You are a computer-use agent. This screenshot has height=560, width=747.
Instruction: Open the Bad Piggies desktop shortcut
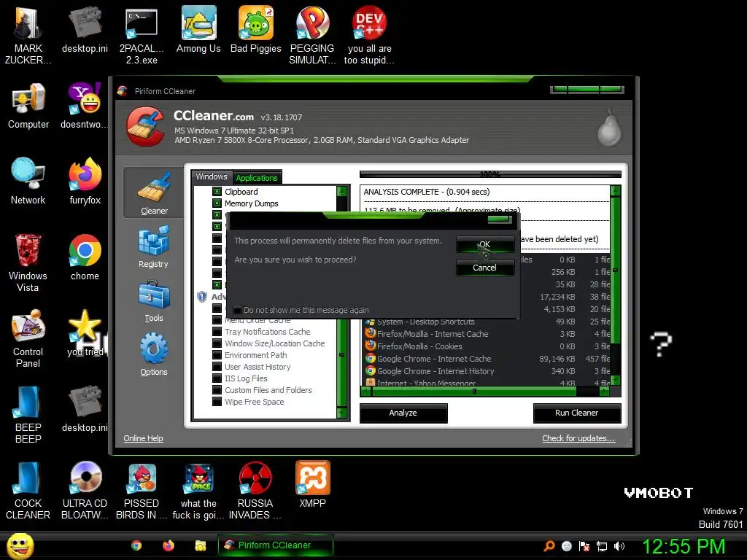(x=256, y=29)
